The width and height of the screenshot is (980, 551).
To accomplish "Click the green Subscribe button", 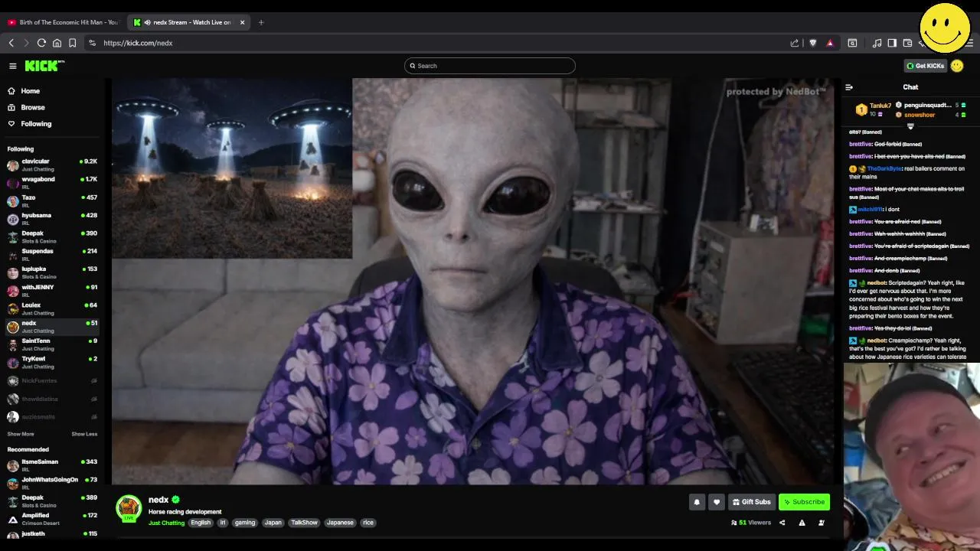I will (x=804, y=502).
